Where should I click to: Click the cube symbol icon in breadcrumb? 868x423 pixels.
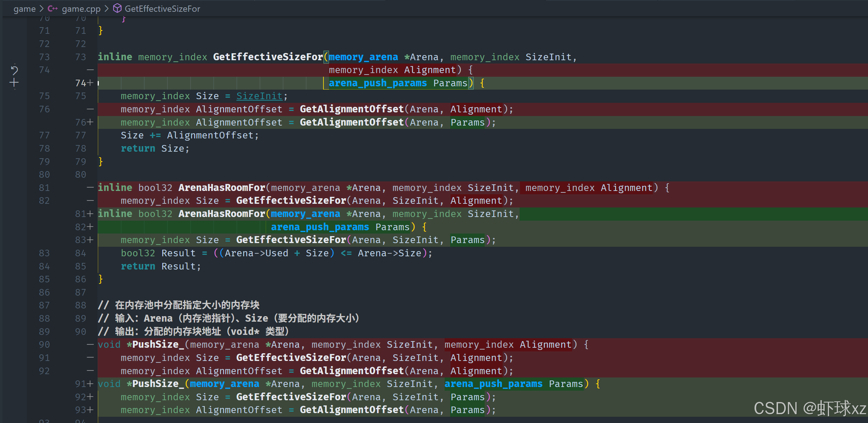[x=117, y=8]
